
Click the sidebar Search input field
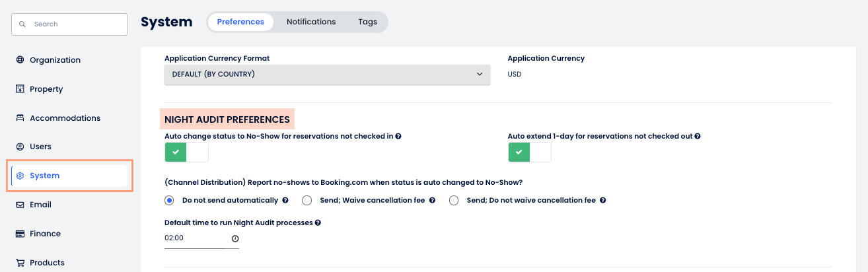click(69, 24)
